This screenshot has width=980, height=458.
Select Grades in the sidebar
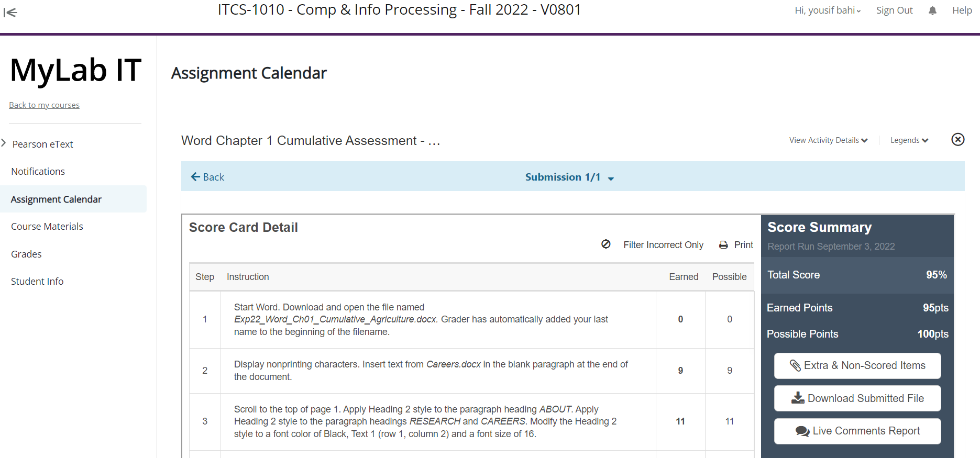pyautogui.click(x=26, y=254)
